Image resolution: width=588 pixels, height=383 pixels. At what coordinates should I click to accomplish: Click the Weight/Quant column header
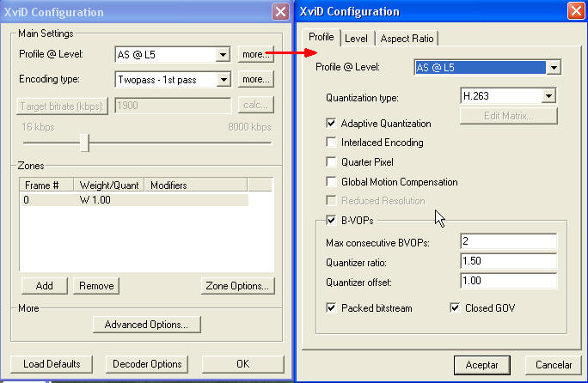(109, 185)
